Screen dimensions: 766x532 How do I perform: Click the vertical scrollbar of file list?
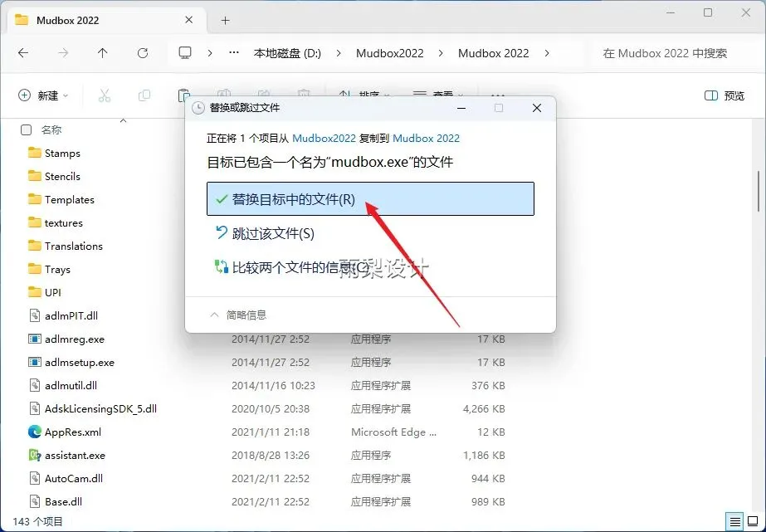[759, 191]
